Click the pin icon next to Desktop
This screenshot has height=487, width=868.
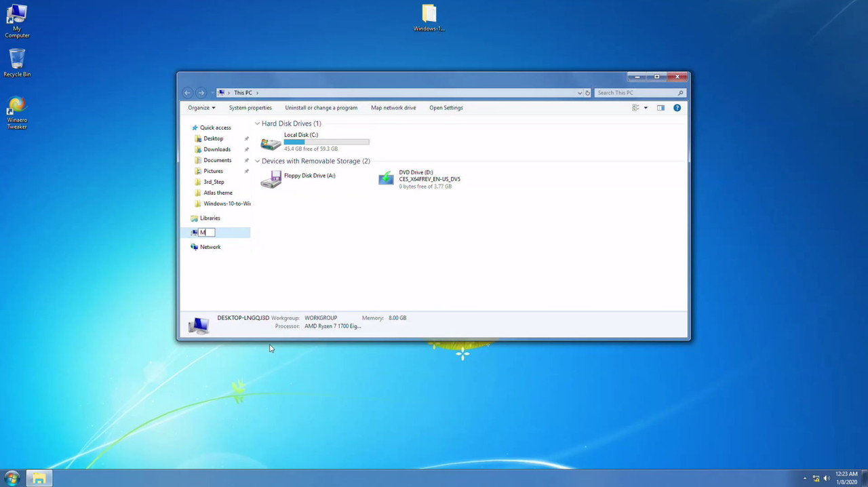246,138
